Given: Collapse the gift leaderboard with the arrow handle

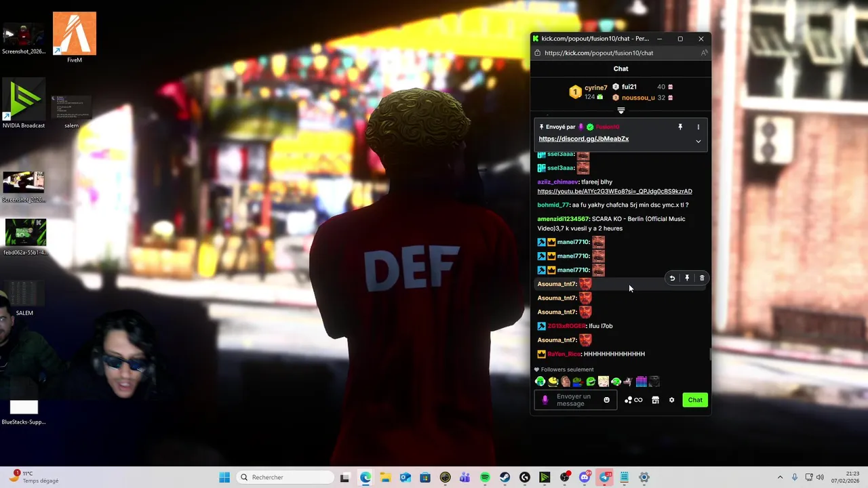Looking at the screenshot, I should coord(620,110).
